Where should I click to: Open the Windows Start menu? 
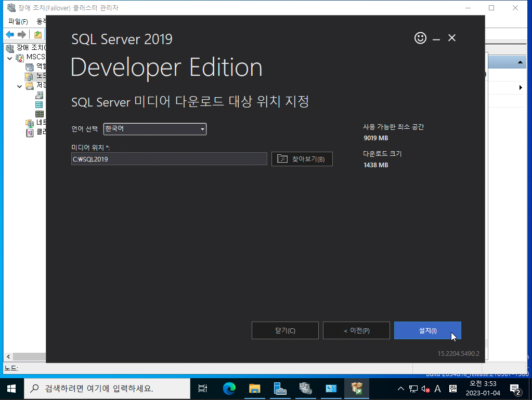click(x=11, y=389)
